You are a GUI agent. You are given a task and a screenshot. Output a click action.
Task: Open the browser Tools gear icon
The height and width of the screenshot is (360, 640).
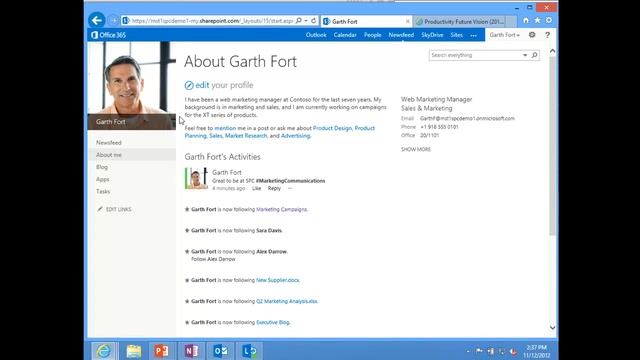click(x=549, y=20)
